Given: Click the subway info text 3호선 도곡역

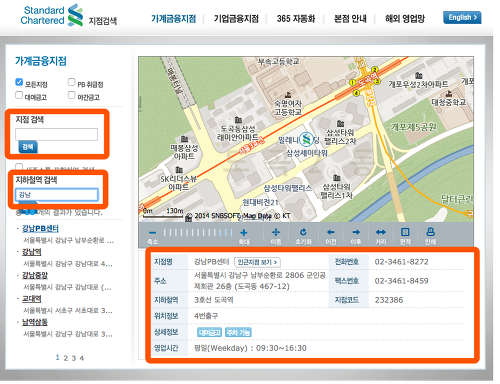Looking at the screenshot, I should tap(214, 300).
